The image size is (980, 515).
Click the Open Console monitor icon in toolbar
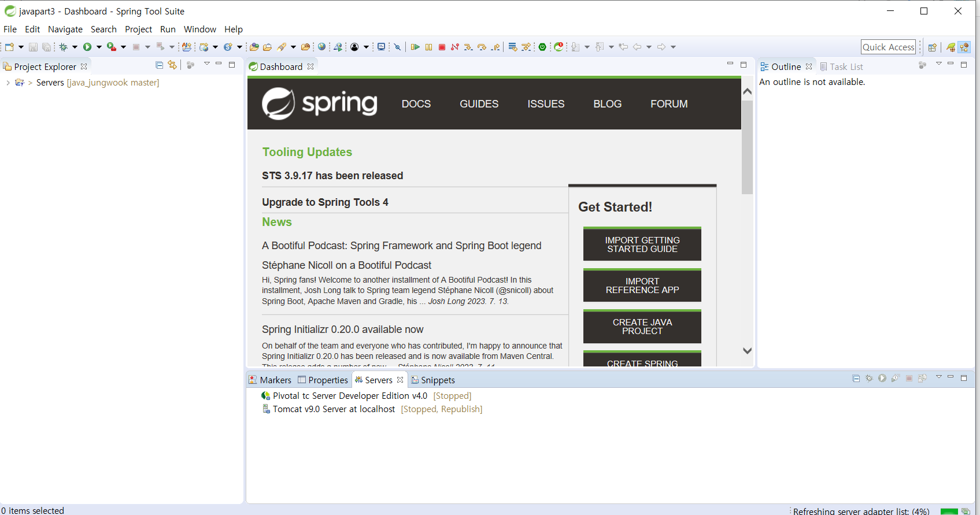click(x=381, y=47)
